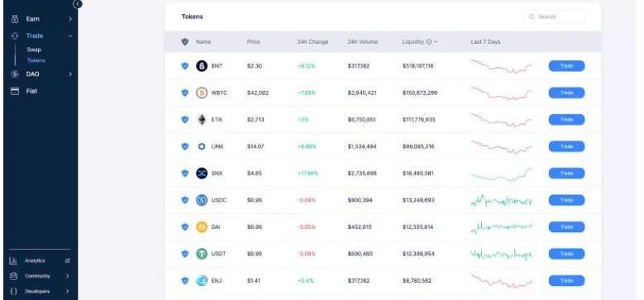This screenshot has height=300, width=644.
Task: Click the SNX token logo icon
Action: (x=202, y=174)
